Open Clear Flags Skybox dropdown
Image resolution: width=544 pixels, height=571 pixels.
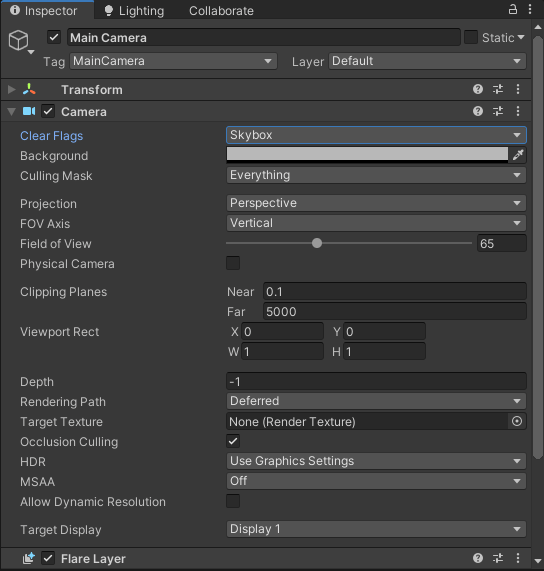[376, 135]
